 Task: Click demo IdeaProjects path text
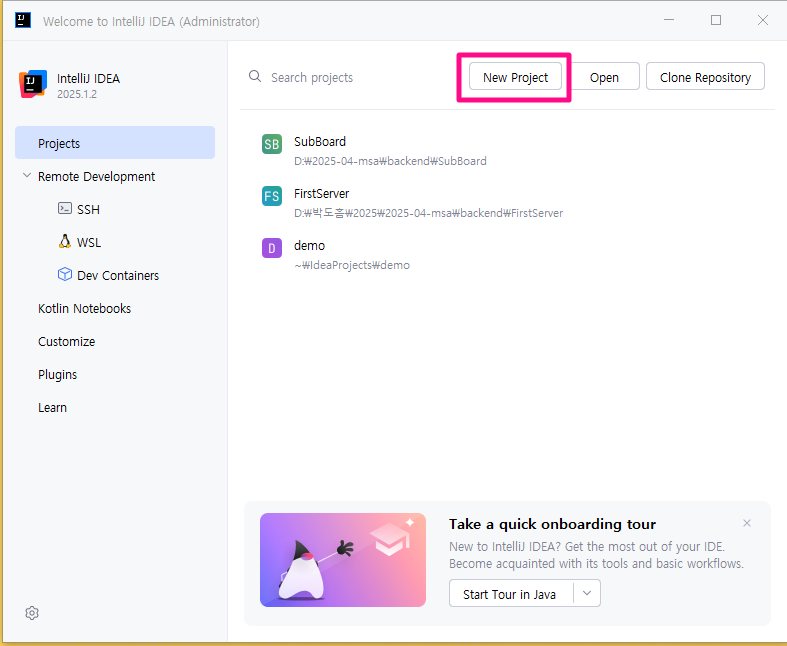351,265
